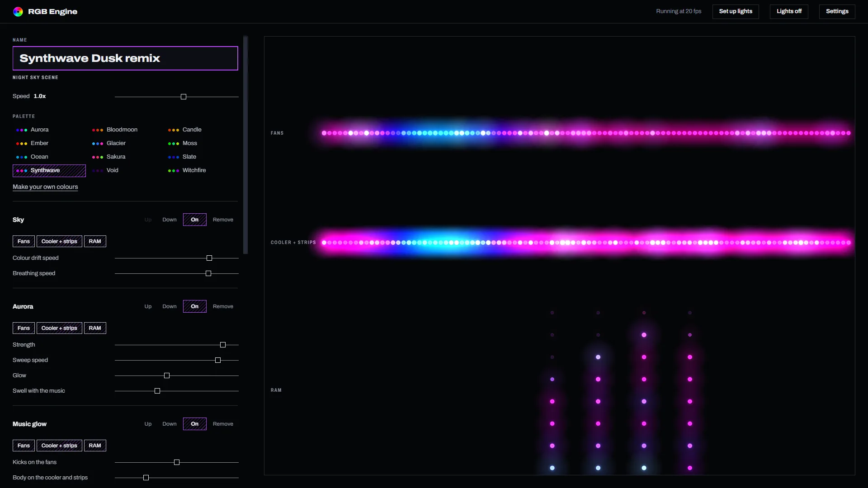
Task: Adjust Body on cooler and strips slider
Action: click(146, 478)
